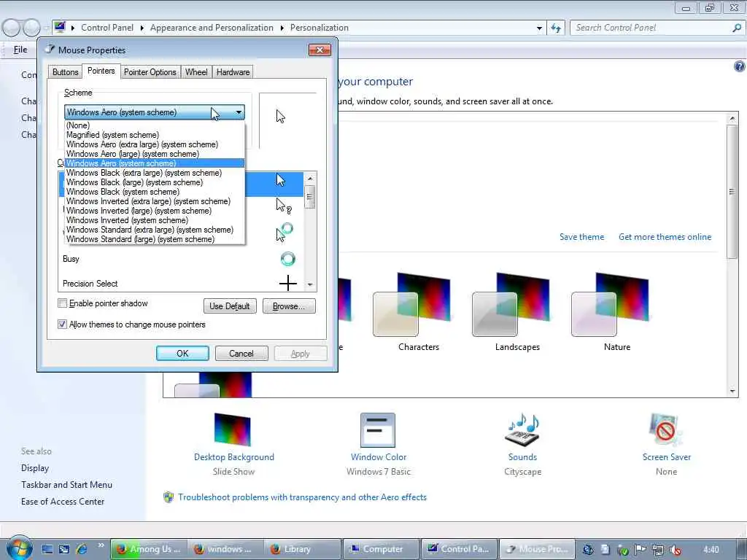Select the Pointers tab

click(x=101, y=71)
